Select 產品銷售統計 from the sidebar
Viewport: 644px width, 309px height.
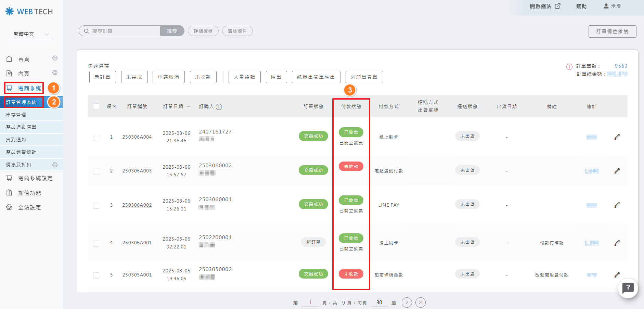click(x=21, y=152)
